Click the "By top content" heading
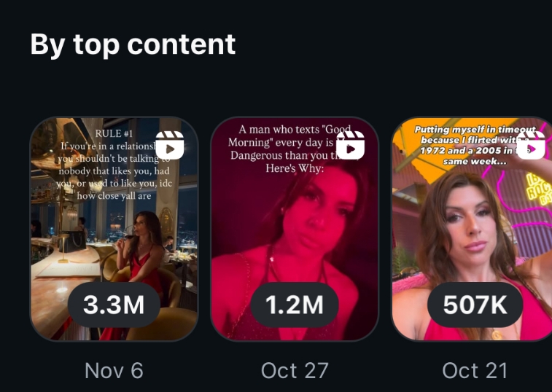The image size is (552, 392). coord(133,44)
